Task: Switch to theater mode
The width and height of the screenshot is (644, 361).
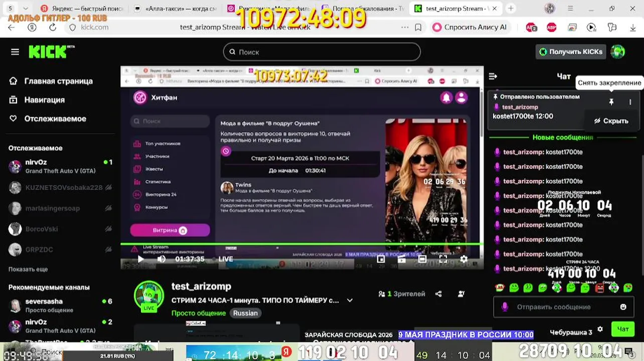Action: point(422,259)
